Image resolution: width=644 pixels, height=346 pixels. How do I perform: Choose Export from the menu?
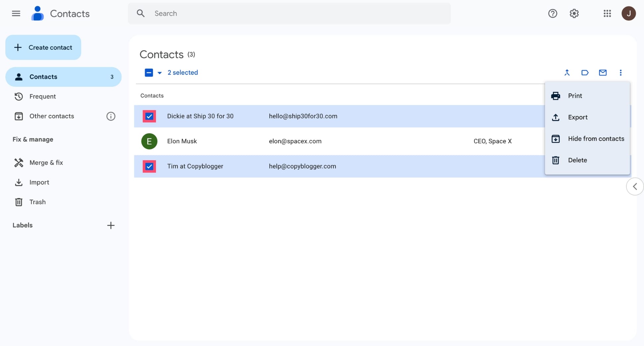[587, 117]
